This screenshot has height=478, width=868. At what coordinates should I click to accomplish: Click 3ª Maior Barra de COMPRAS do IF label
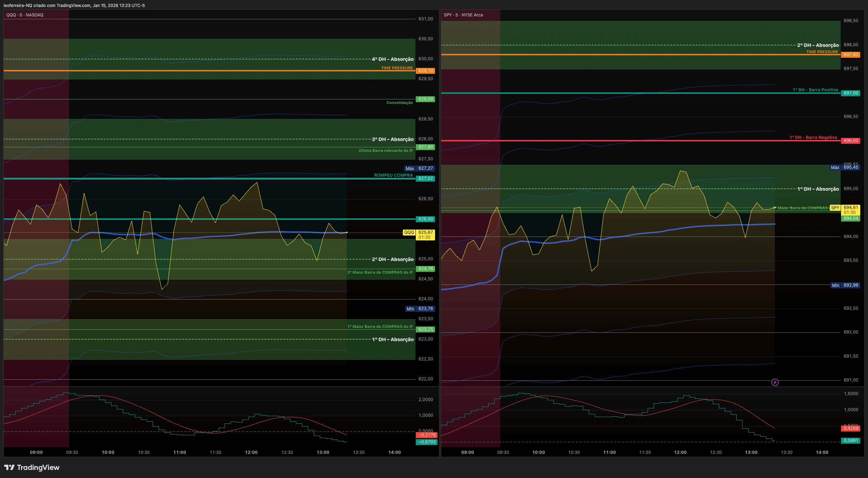380,272
